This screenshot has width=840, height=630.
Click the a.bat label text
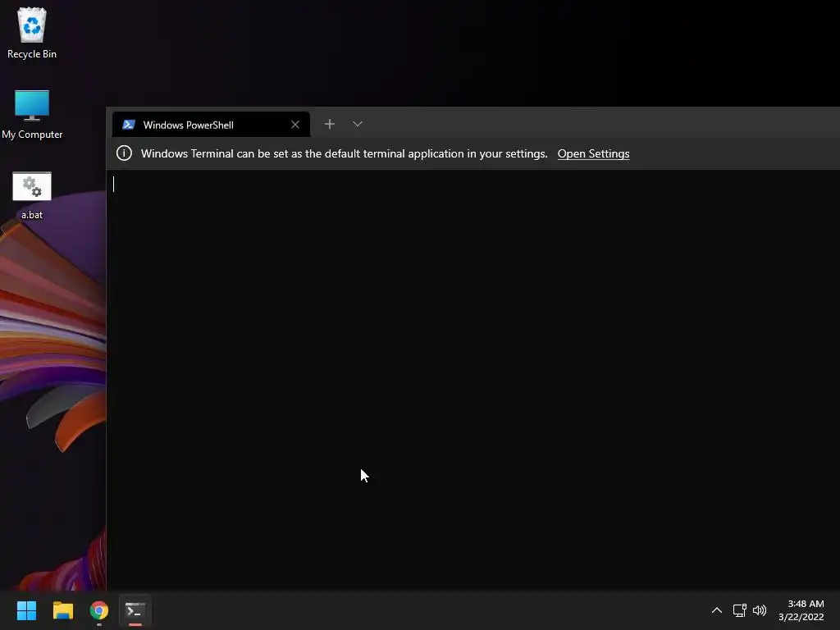pyautogui.click(x=32, y=215)
